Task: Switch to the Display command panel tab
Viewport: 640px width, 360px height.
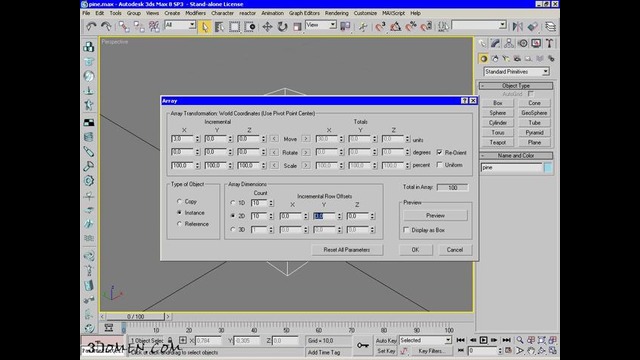Action: tap(536, 43)
